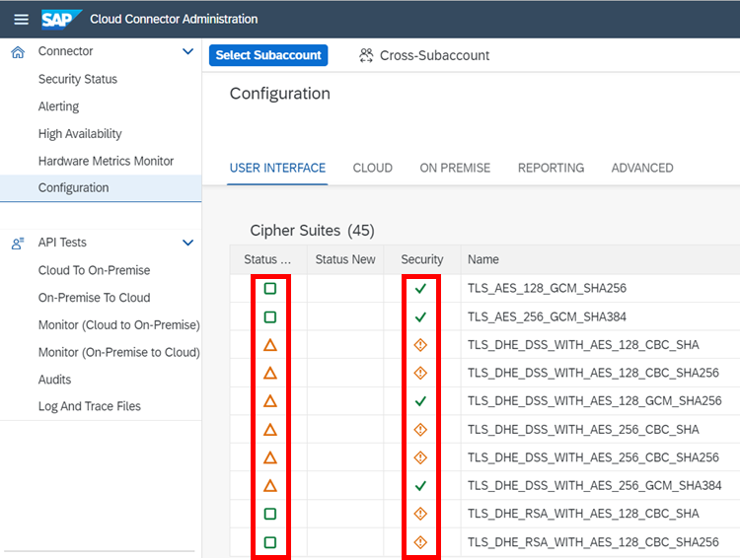Open the REPORTING tab

pos(551,168)
